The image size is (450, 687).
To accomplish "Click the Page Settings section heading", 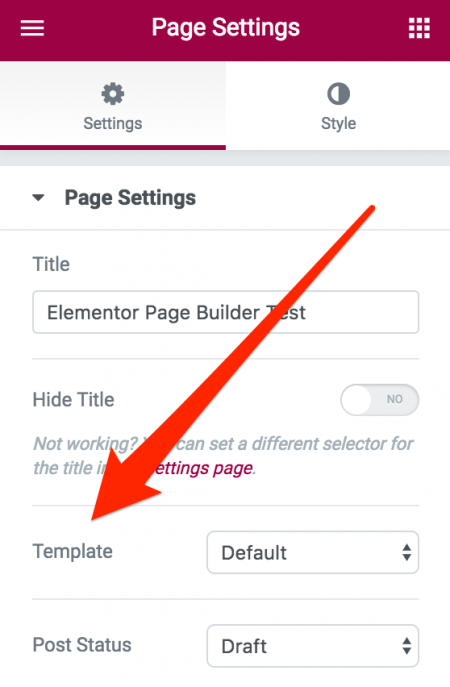I will [130, 198].
